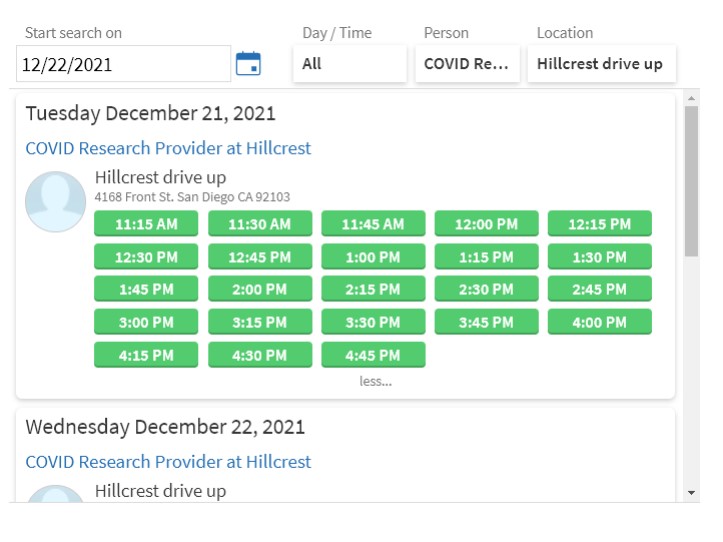Image resolution: width=723 pixels, height=542 pixels.
Task: Select the 3:45 PM appointment time
Action: 486,322
